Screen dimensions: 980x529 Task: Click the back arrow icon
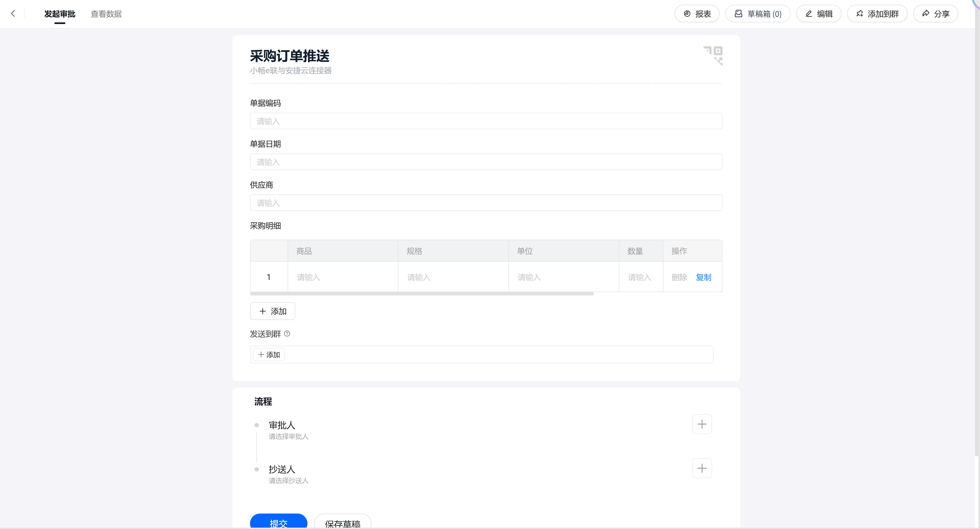tap(13, 14)
